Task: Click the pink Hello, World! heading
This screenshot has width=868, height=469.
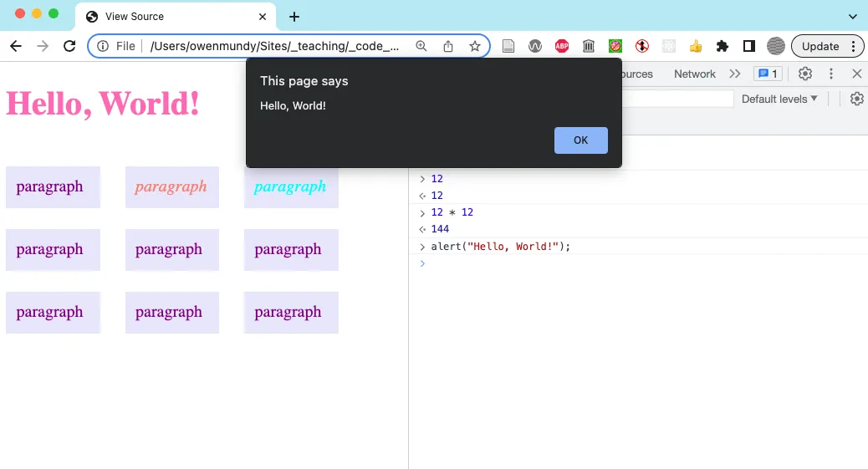Action: point(102,104)
